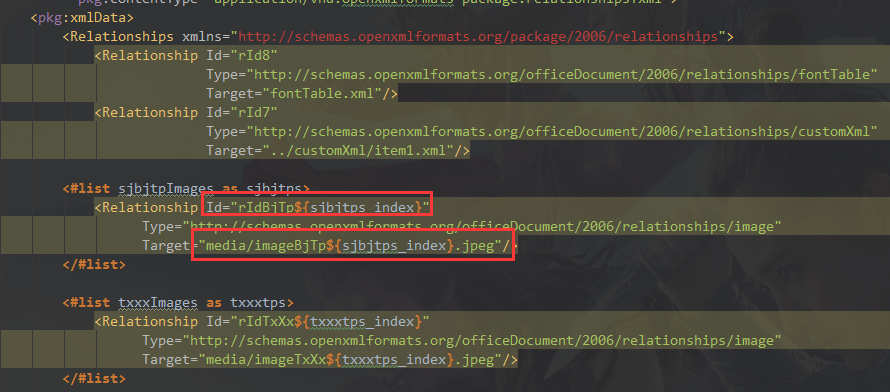Click the txxxtps loop alias name
Screen dimensions: 890x392
pos(258,302)
